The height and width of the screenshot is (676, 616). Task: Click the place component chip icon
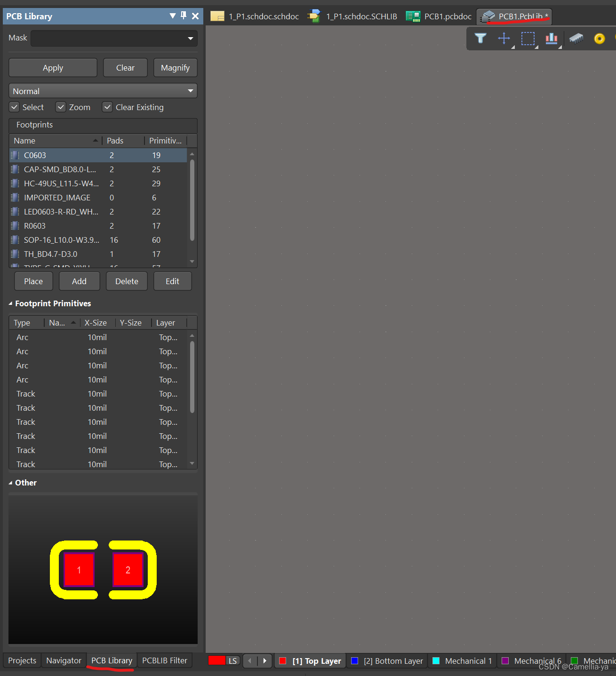pos(576,38)
